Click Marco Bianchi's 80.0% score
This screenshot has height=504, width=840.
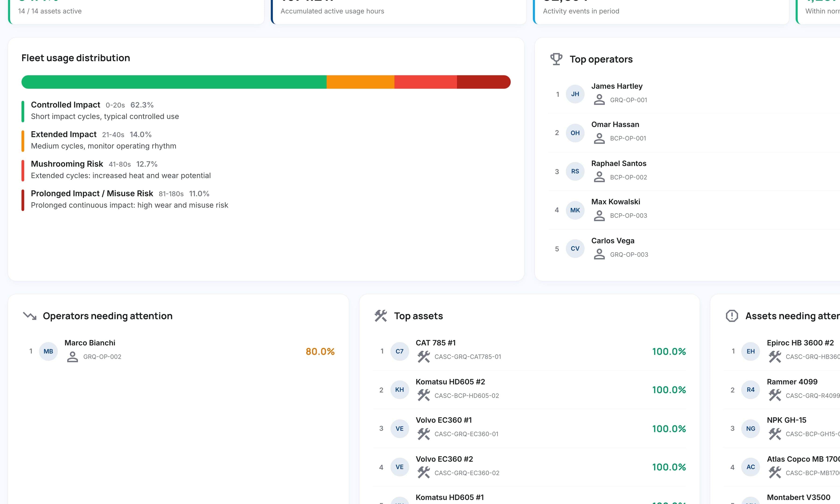point(320,351)
